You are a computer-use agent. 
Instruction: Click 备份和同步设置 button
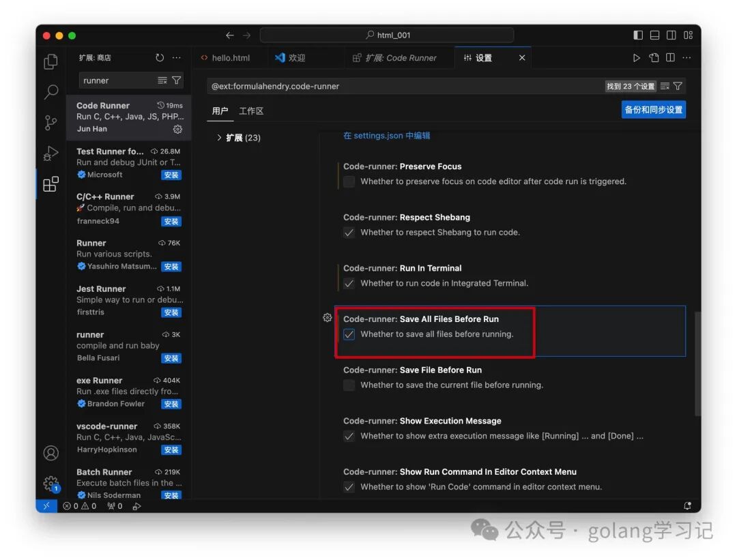pos(653,110)
